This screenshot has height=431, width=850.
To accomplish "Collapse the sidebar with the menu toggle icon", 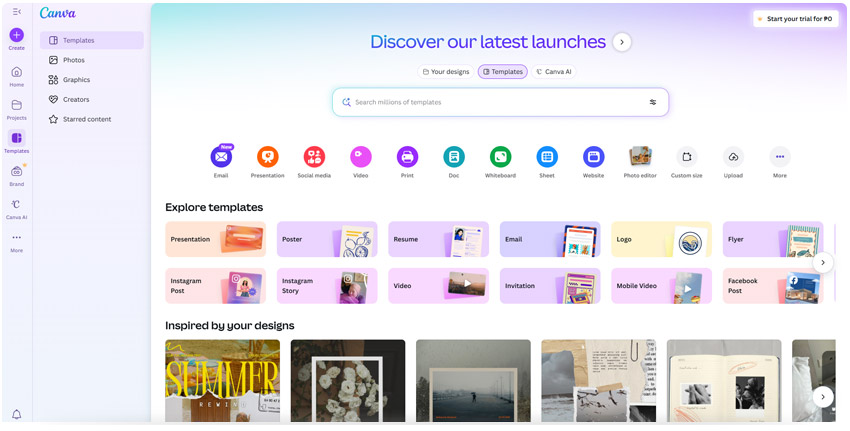I will pyautogui.click(x=16, y=11).
